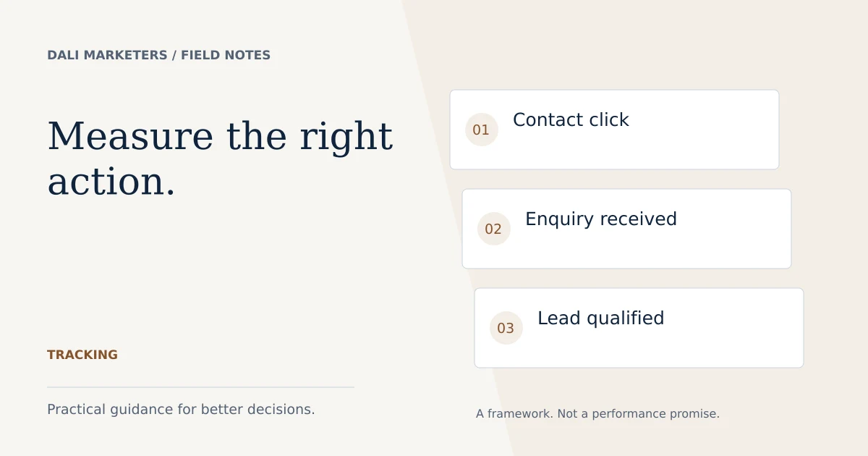Select the word the in the headline
This screenshot has height=456, width=868.
[257, 137]
